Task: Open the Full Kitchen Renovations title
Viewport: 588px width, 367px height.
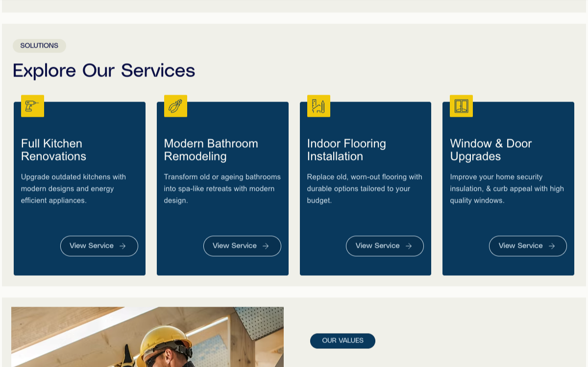Action: click(53, 150)
